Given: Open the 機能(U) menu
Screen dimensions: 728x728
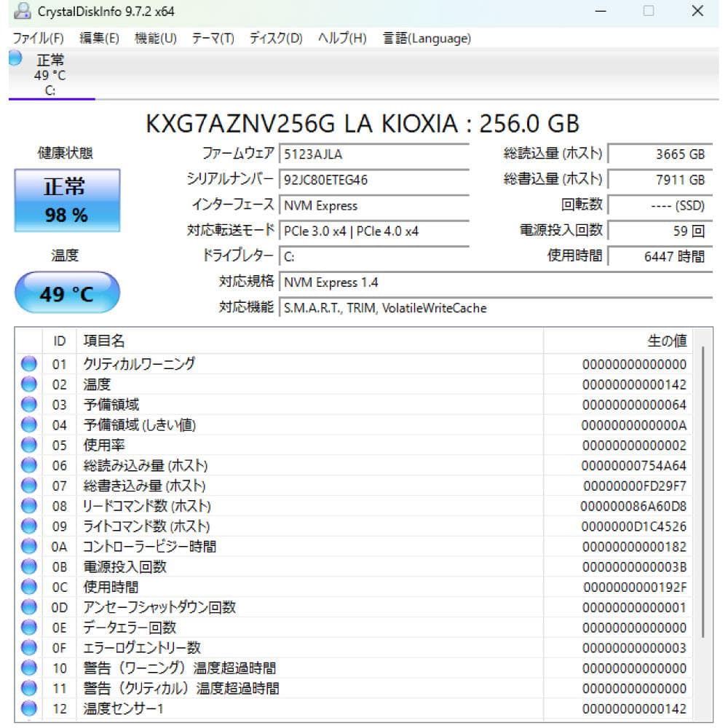Looking at the screenshot, I should tap(156, 38).
